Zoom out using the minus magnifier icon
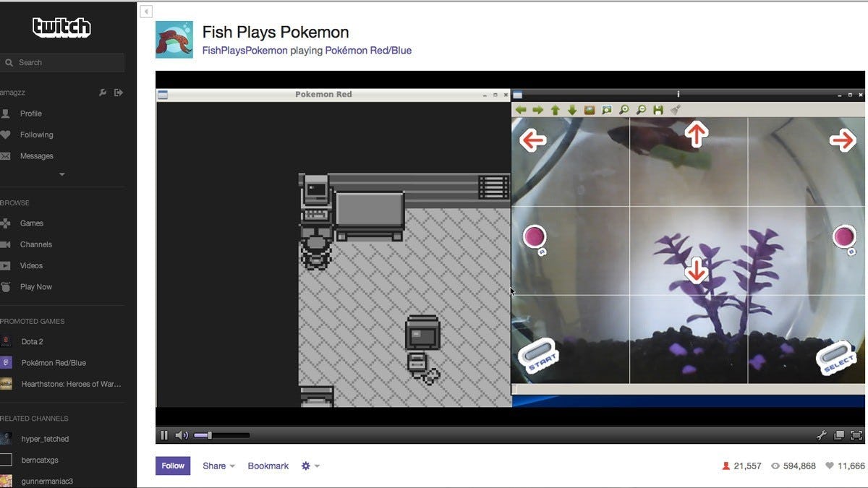868x488 pixels. point(642,110)
